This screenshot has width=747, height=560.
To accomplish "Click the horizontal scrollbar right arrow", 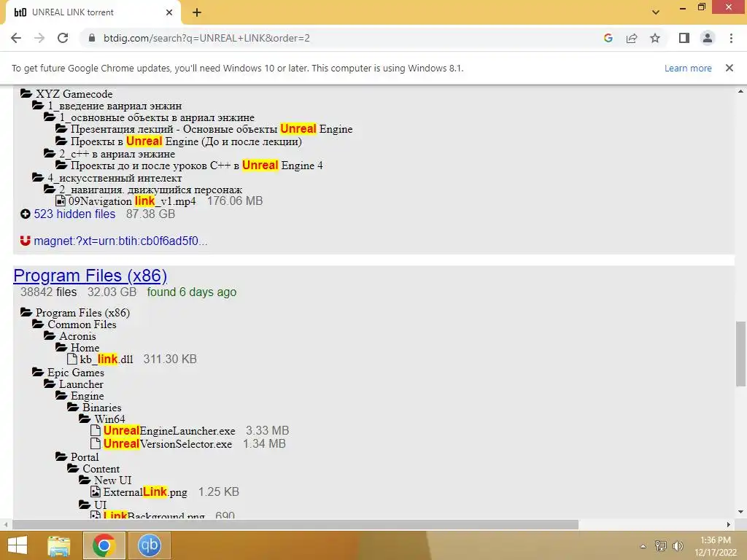I will coord(729,524).
